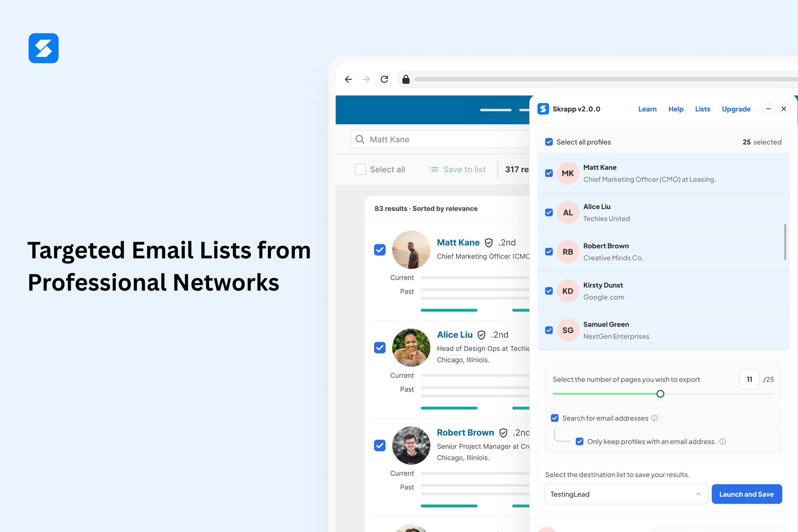Click the info icon beside Only keep profiles option
The height and width of the screenshot is (532, 798).
coord(723,442)
